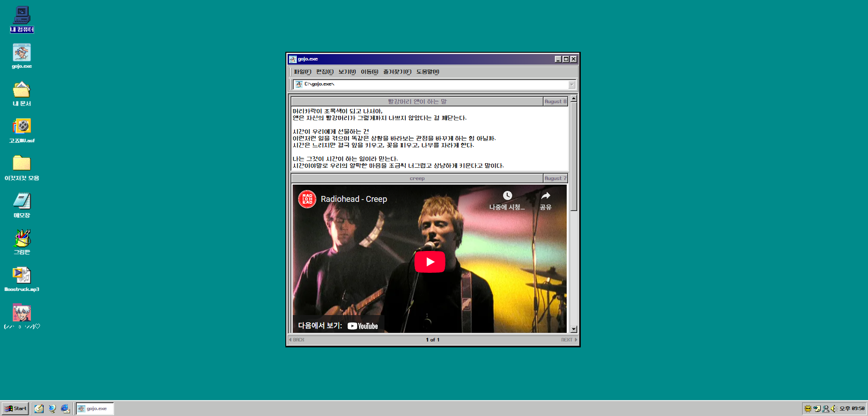Launch the 메모장 notepad icon
The width and height of the screenshot is (868, 416).
point(22,205)
